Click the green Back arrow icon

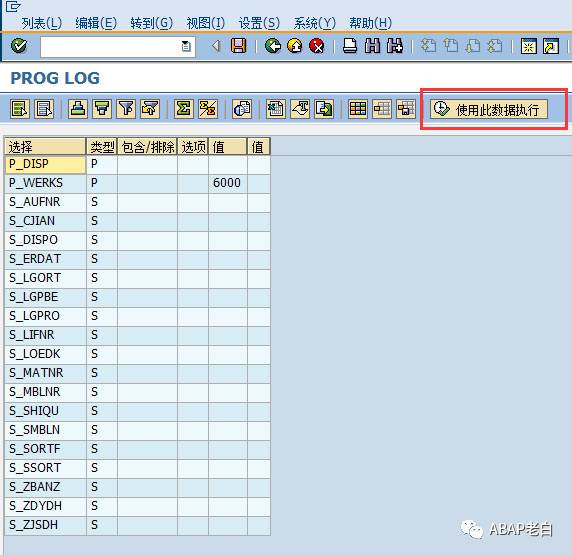pyautogui.click(x=273, y=46)
